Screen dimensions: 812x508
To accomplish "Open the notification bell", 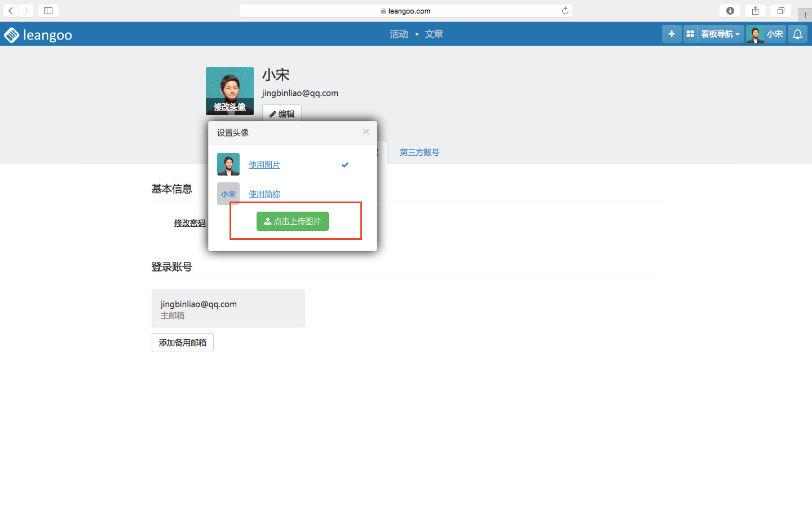I will (797, 34).
